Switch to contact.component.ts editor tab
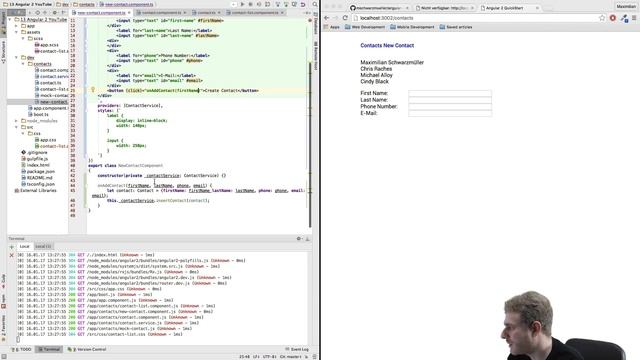 tap(161, 13)
